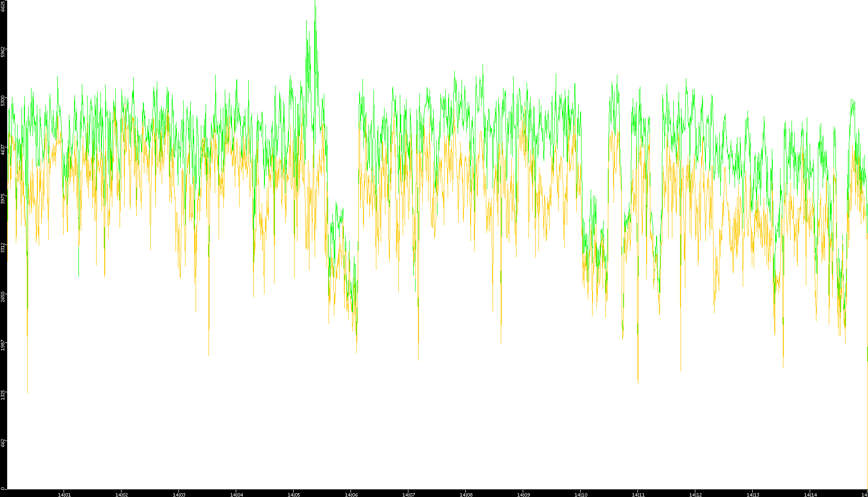The image size is (868, 497).
Task: Pick the 14:10 time marker
Action: click(581, 494)
